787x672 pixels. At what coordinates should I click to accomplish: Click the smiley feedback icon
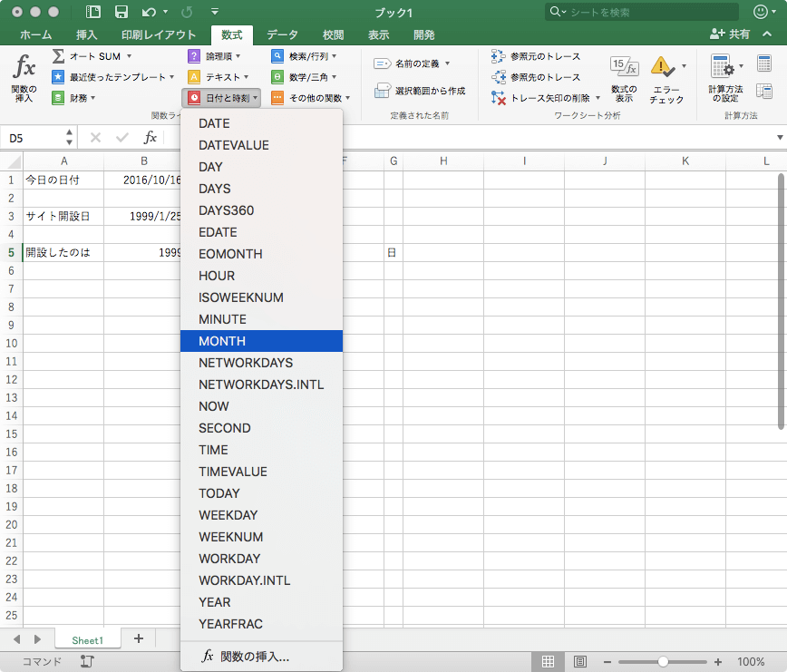pyautogui.click(x=761, y=12)
